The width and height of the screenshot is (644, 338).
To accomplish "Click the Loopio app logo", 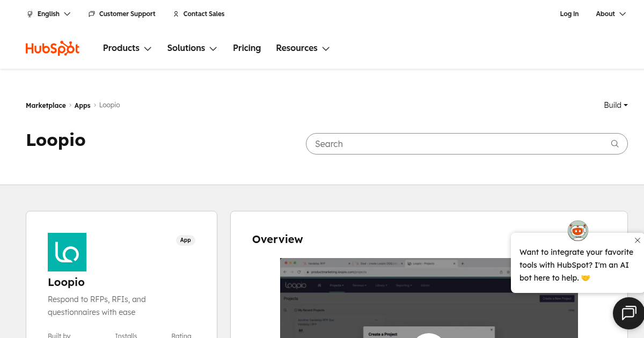I will click(67, 252).
